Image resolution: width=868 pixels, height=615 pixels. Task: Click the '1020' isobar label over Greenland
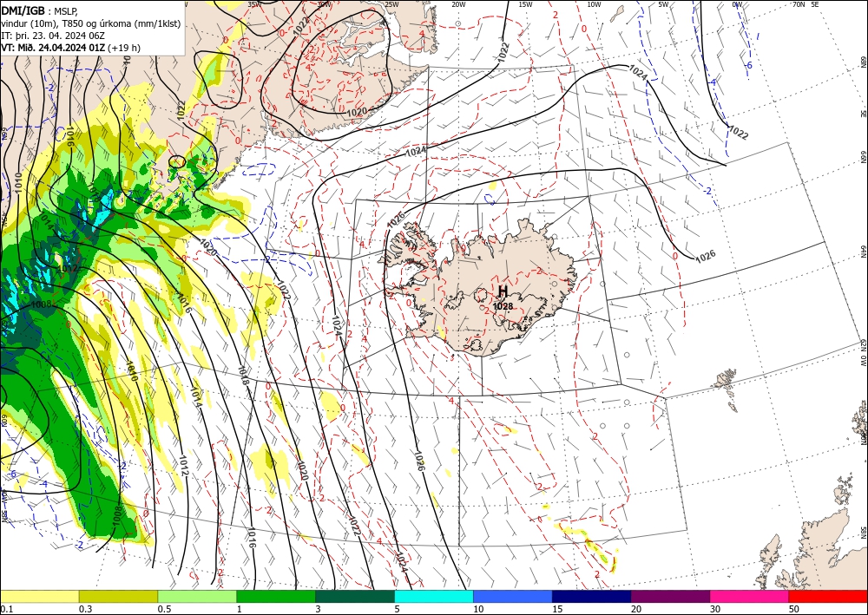coord(357,113)
